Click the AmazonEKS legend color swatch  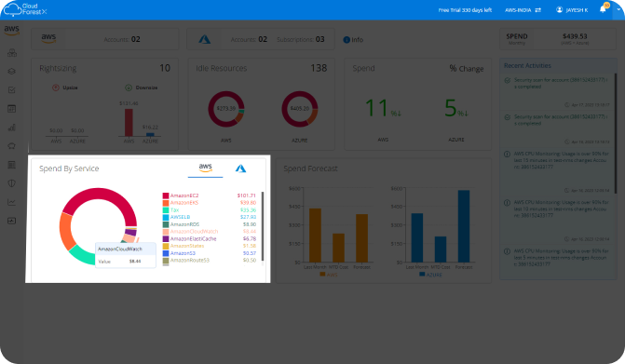[x=166, y=203]
